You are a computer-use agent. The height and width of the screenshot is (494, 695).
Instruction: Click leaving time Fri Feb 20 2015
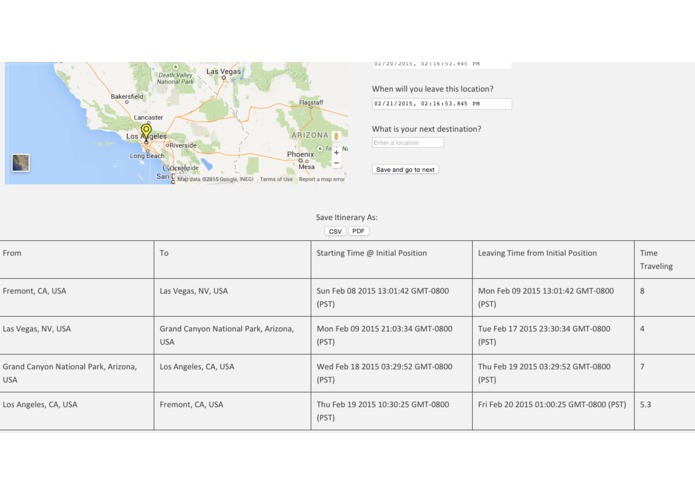[x=552, y=405]
